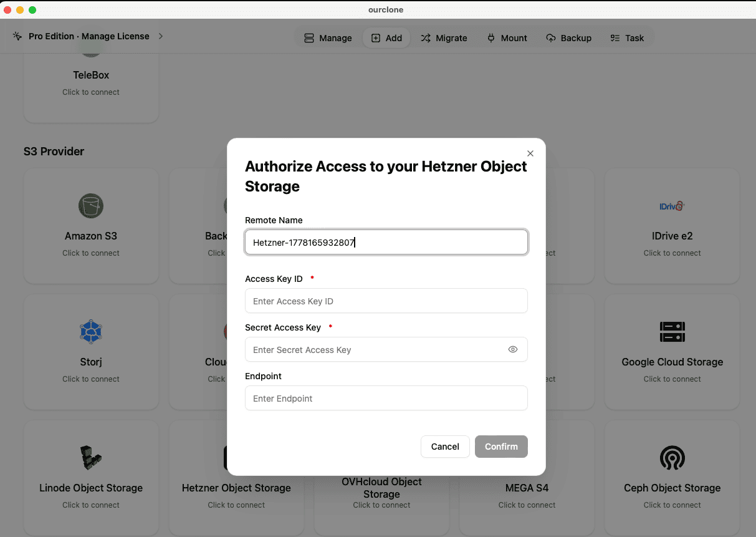Click the IDrive e2 logo
Screen dimensions: 756x537
672,206
